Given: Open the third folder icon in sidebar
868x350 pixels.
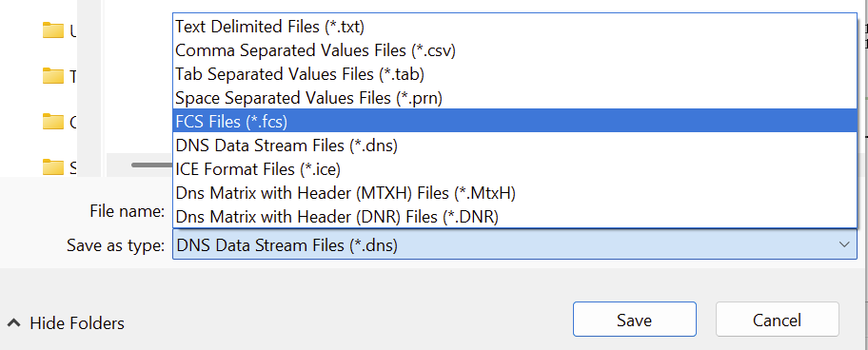Looking at the screenshot, I should (x=53, y=121).
